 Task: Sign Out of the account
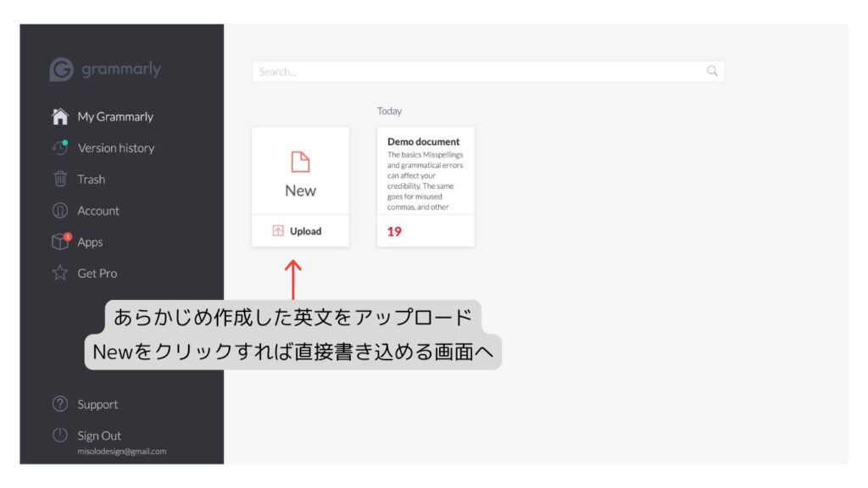point(99,436)
